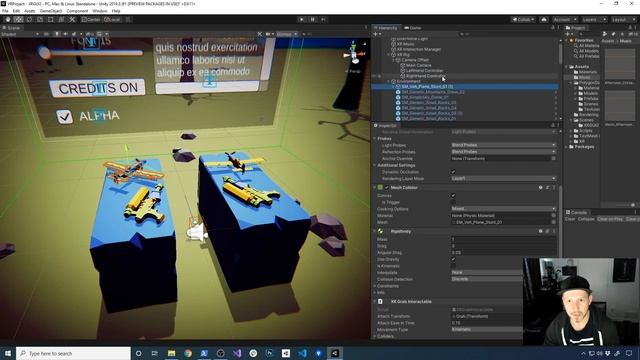The image size is (640, 360).
Task: Select the Rotate tool in toolbar
Action: (29, 20)
